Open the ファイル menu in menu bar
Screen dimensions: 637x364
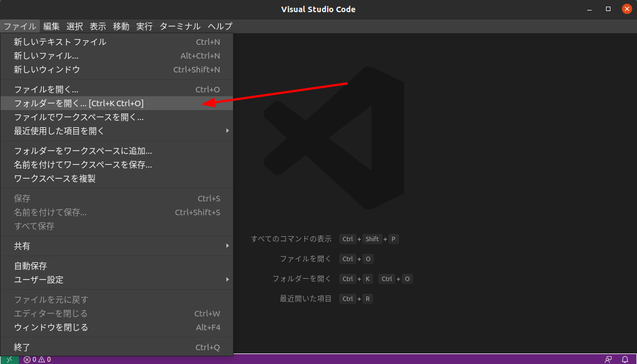(x=20, y=27)
